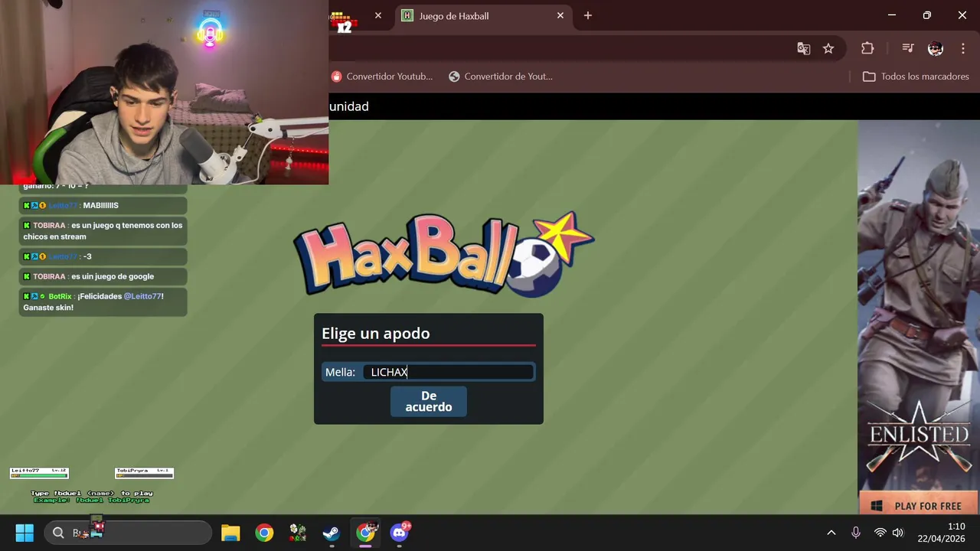This screenshot has height=551, width=980.
Task: Open the Chrome profile avatar
Action: point(936,48)
